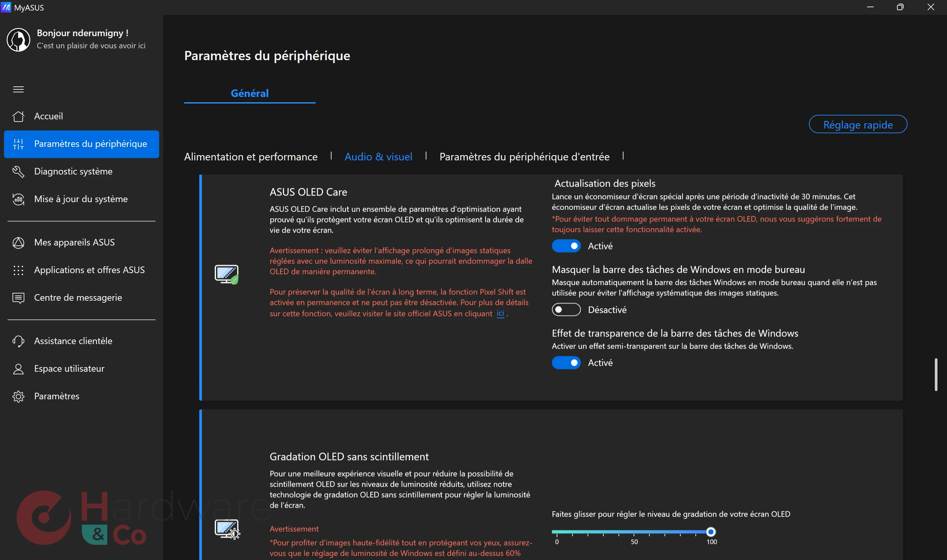This screenshot has height=560, width=947.
Task: Open Paramètres du périphérique d'entrée section
Action: click(524, 157)
